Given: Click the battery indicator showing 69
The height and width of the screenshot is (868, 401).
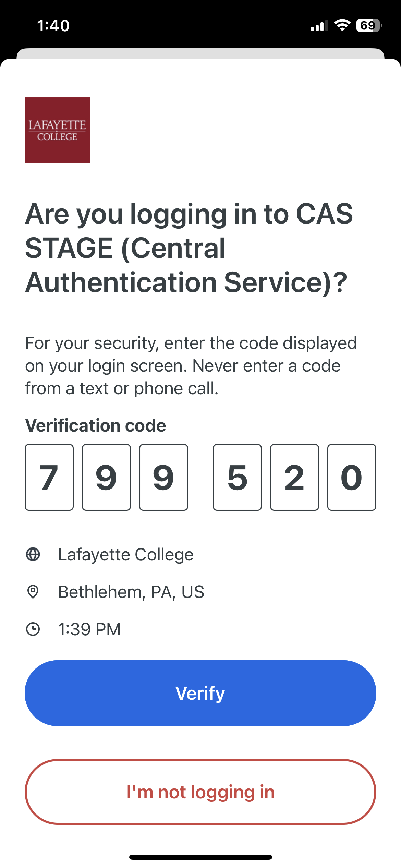Looking at the screenshot, I should [x=368, y=26].
